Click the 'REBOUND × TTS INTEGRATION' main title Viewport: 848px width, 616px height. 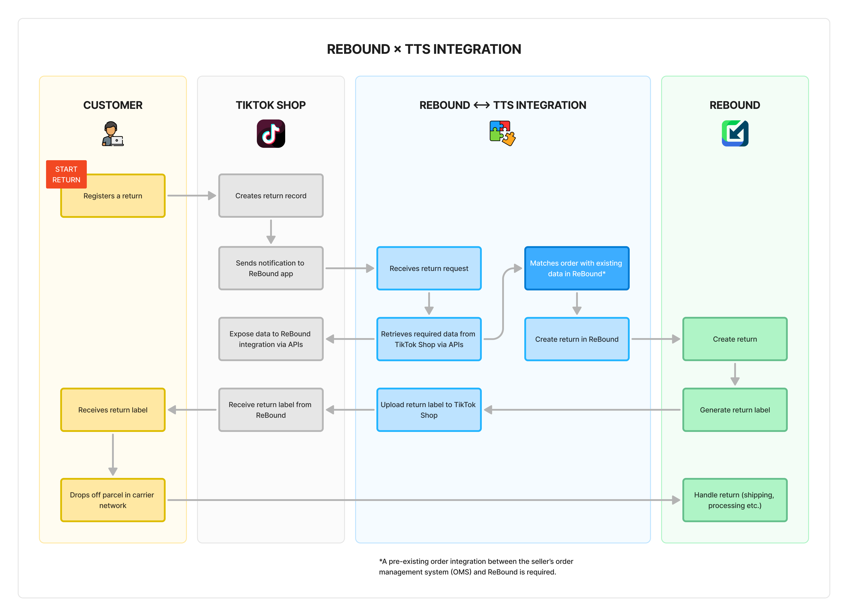tap(424, 49)
